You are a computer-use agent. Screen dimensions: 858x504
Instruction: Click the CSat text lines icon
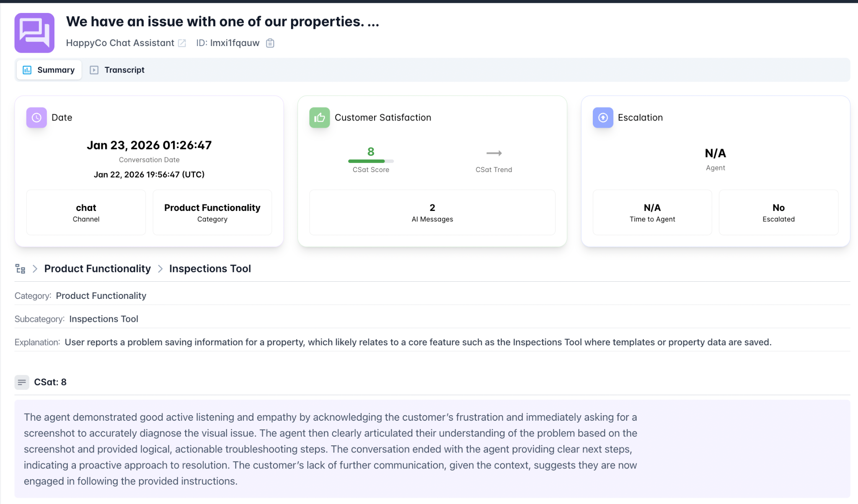tap(22, 382)
